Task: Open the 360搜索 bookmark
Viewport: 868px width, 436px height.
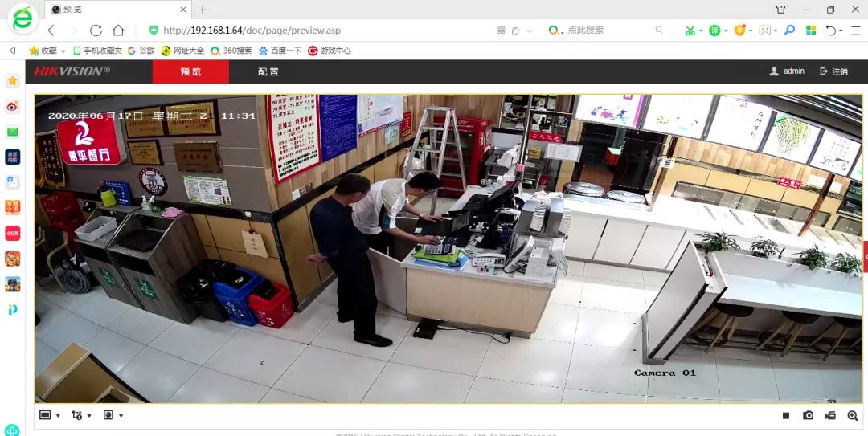Action: pos(231,51)
